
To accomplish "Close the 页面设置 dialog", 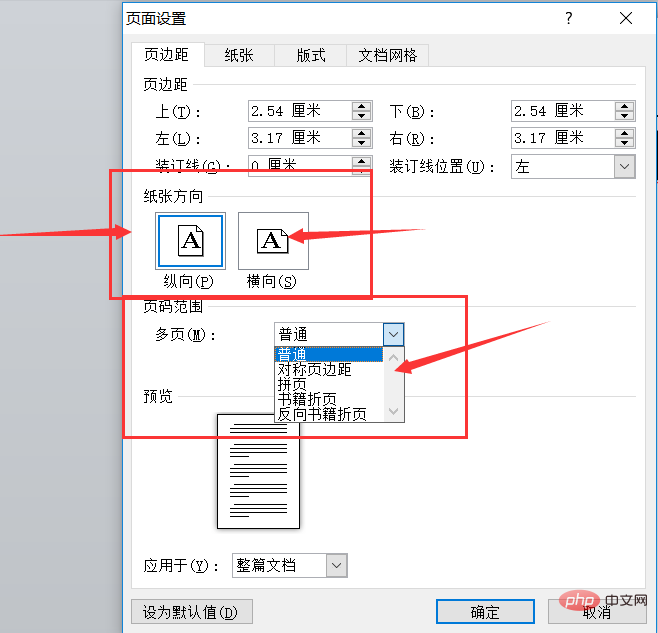I will [626, 18].
